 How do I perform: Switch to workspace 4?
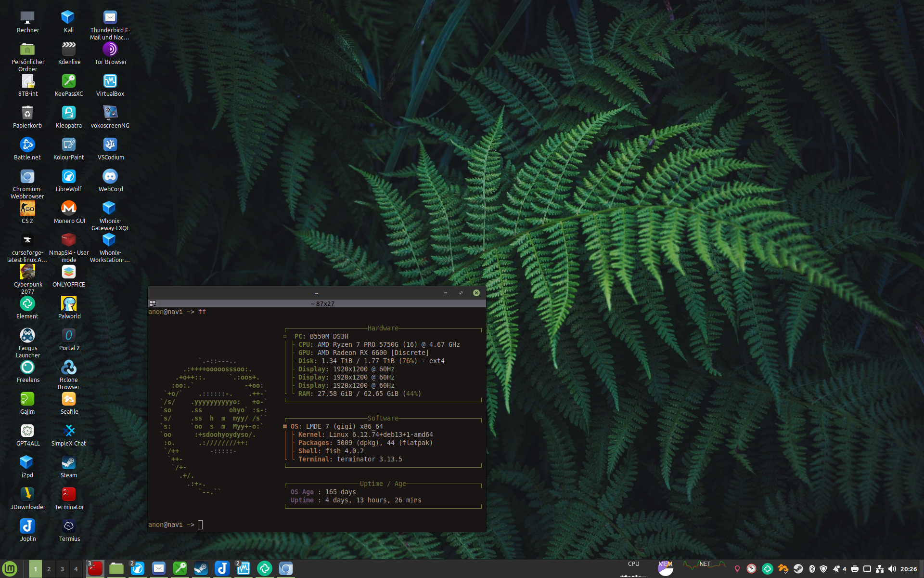[x=76, y=569]
